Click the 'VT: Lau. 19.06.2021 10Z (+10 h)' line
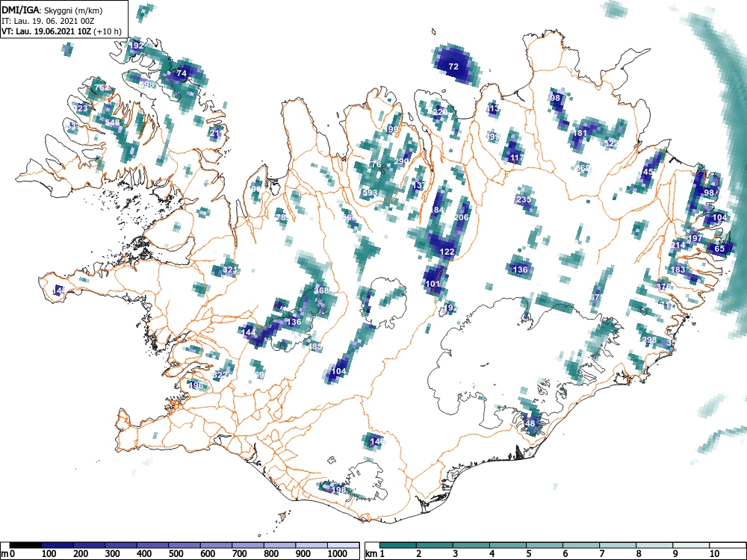This screenshot has width=747, height=560. pos(61,32)
